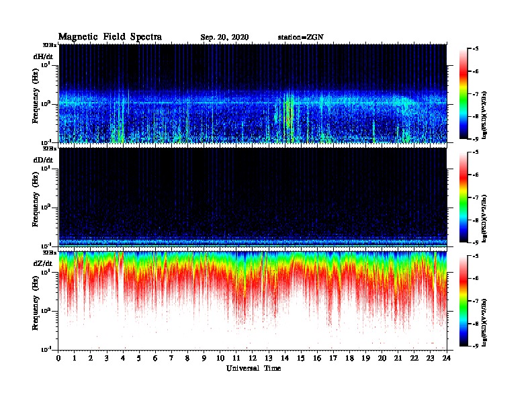
Task: Click "-9" on the dH/dt color bar scale
Action: click(x=476, y=139)
